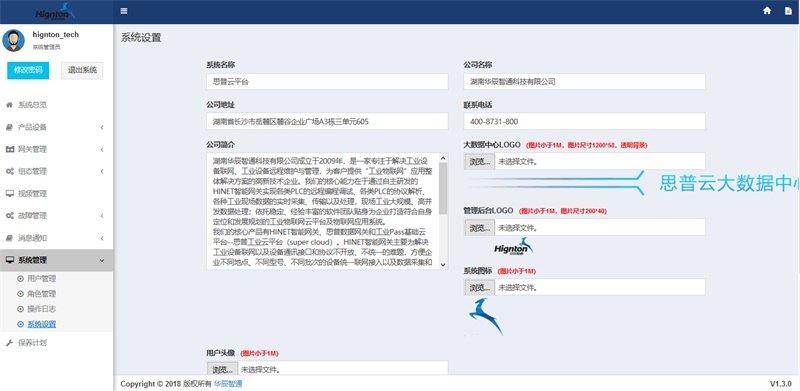Screen dimensions: 800x391
Task: Expand chevron beside 网关管理
Action: tap(102, 150)
